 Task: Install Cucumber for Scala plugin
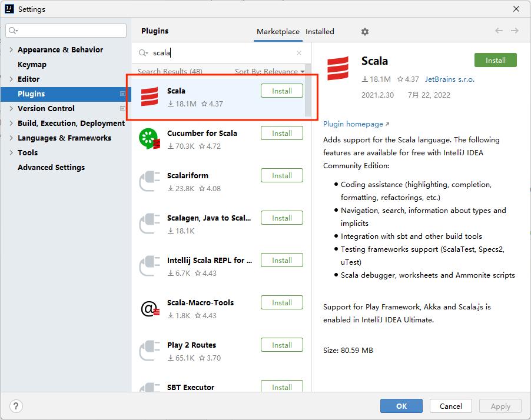(x=282, y=133)
